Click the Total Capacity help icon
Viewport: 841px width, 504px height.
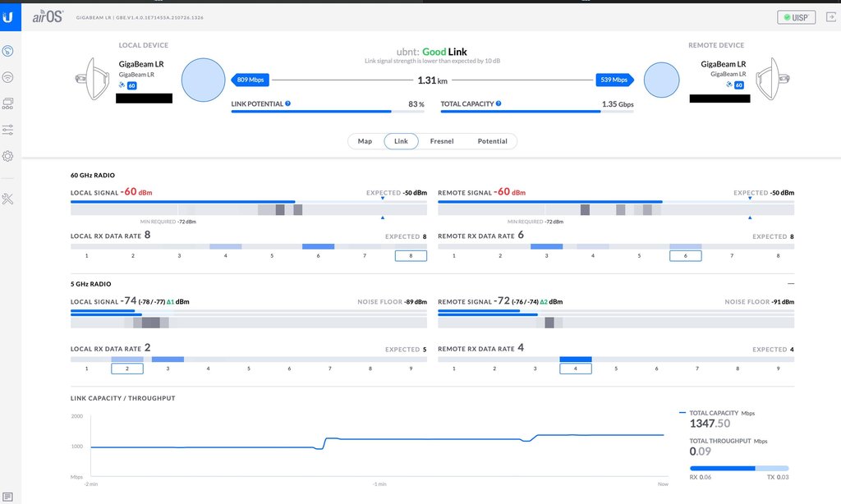pos(499,104)
